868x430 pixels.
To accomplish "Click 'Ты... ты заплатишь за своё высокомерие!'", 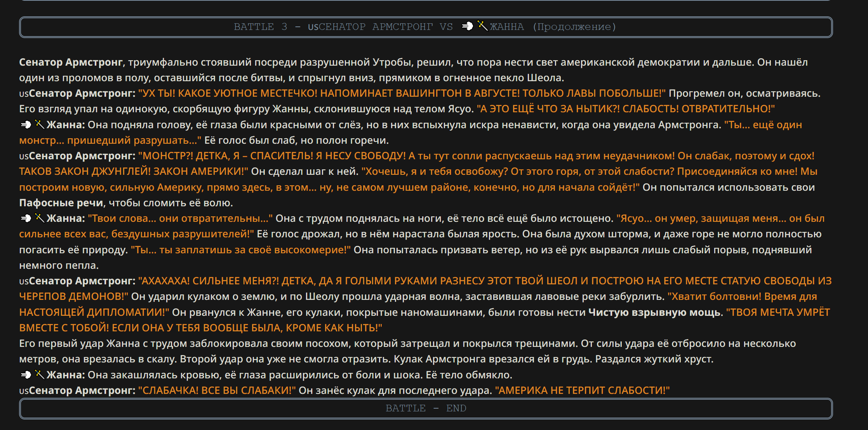I will pos(241,250).
